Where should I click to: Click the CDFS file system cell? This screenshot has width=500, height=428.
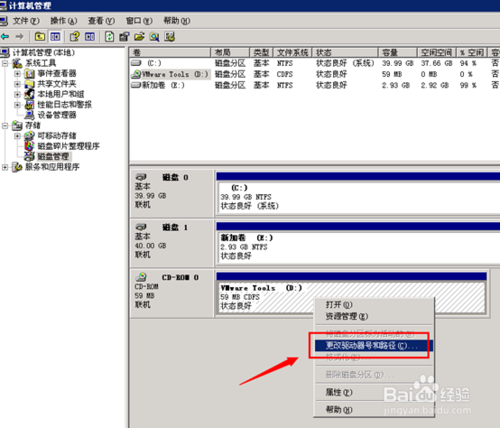(285, 74)
